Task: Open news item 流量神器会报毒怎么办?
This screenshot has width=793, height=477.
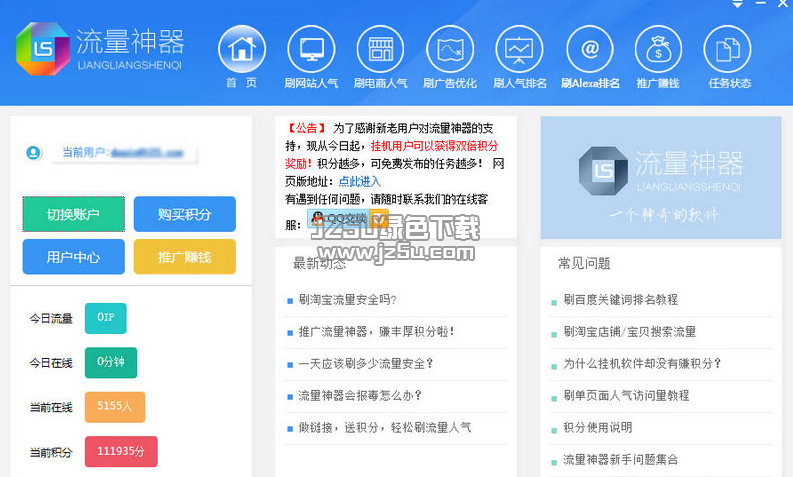Action: pos(360,395)
